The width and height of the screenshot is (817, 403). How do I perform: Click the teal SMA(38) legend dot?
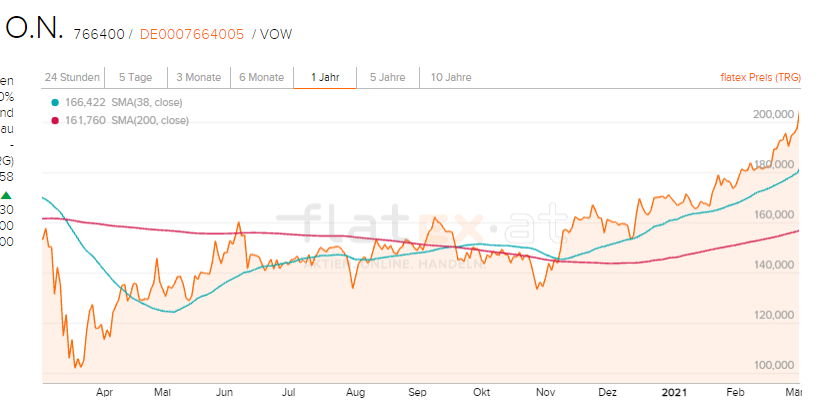click(x=54, y=102)
